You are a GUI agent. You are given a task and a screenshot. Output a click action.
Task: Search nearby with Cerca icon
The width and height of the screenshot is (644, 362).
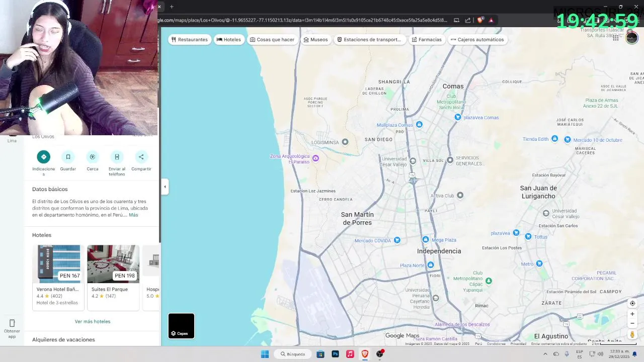93,157
